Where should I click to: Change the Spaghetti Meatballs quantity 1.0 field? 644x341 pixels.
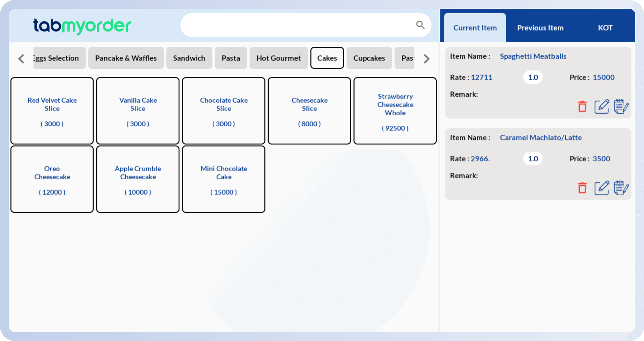(x=532, y=77)
